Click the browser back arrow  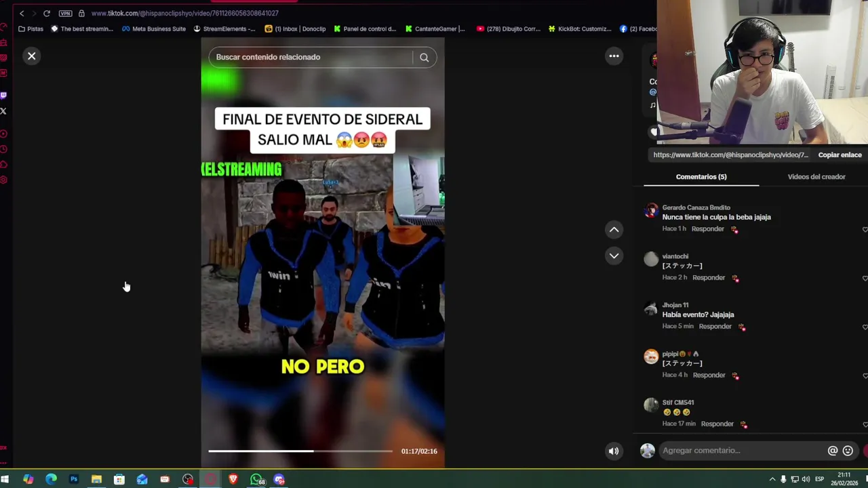click(x=22, y=14)
